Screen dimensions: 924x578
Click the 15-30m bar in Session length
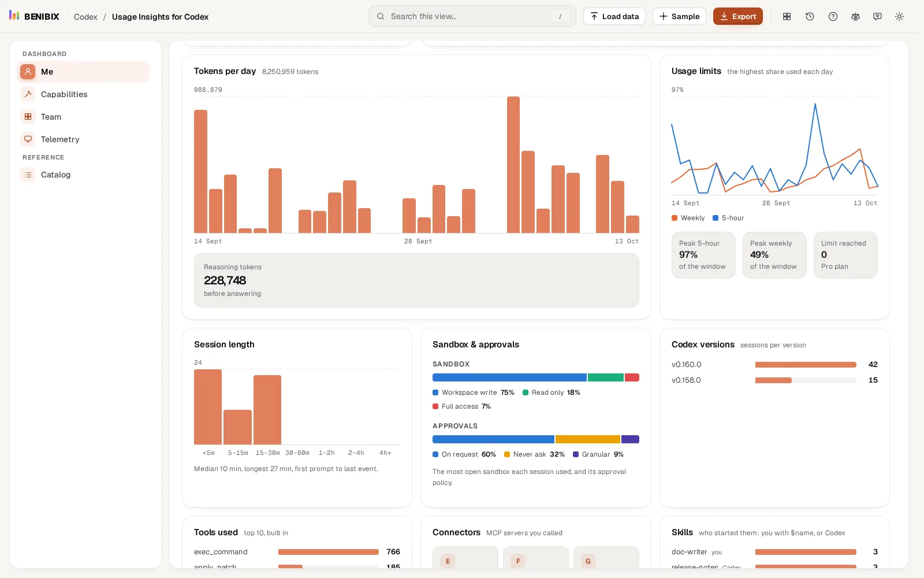point(267,410)
